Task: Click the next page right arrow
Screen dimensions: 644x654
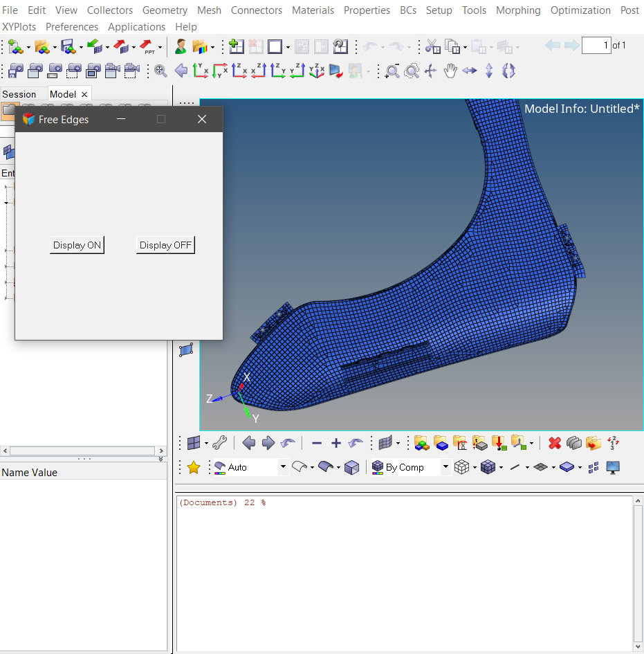Action: 571,46
